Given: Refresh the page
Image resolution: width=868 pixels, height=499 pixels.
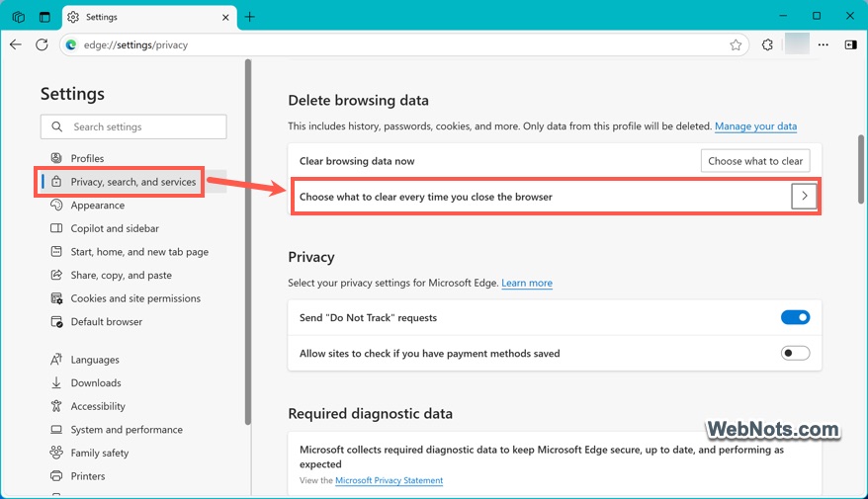Looking at the screenshot, I should (x=42, y=44).
